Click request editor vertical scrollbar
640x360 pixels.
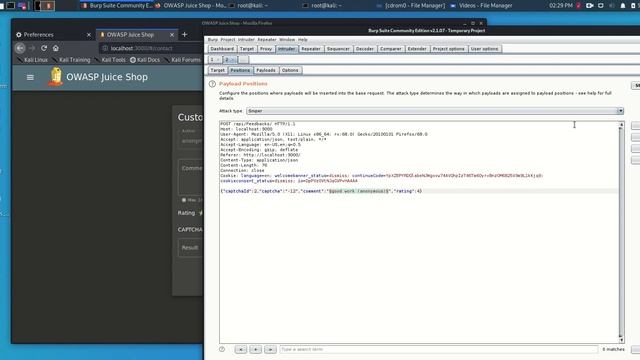[621, 232]
